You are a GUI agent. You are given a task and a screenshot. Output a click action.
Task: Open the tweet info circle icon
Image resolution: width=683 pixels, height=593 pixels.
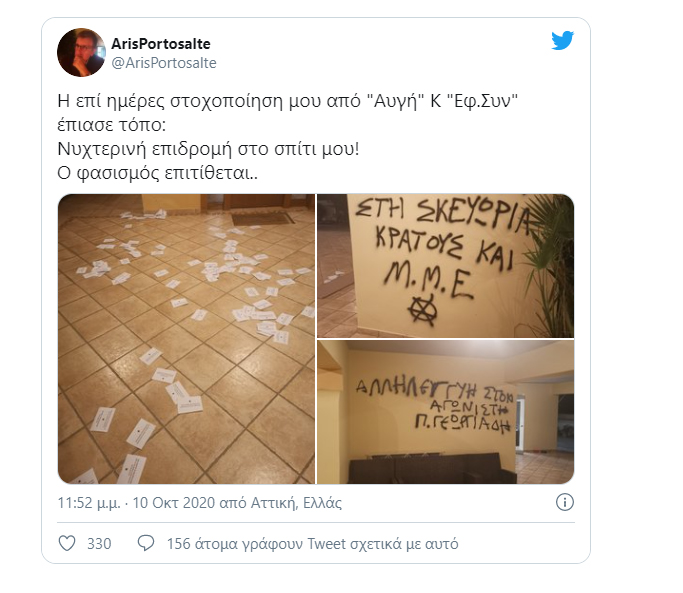pyautogui.click(x=565, y=502)
